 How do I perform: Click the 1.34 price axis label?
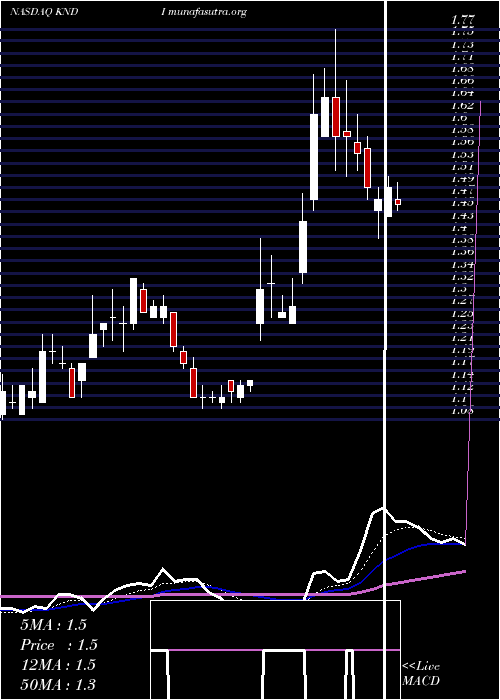[462, 264]
